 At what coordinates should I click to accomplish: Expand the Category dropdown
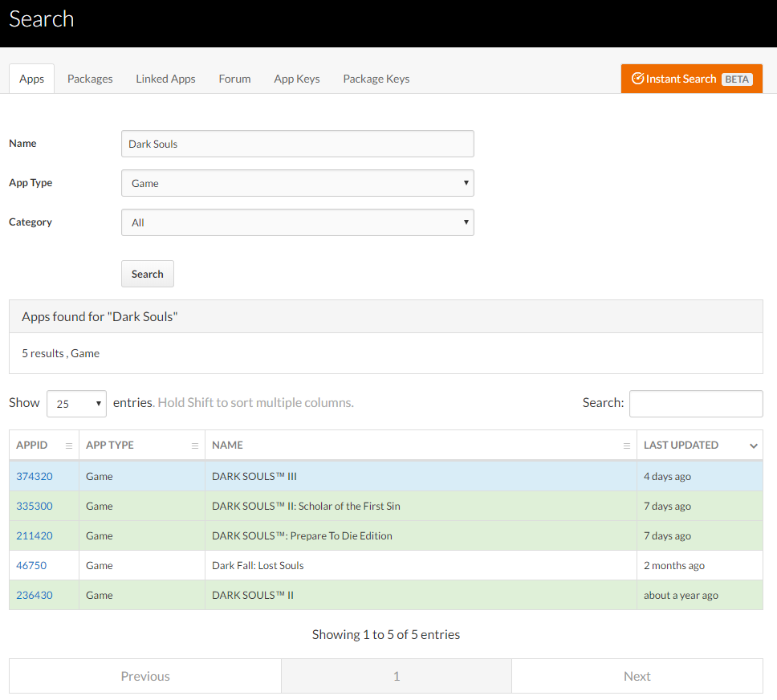[x=297, y=222]
